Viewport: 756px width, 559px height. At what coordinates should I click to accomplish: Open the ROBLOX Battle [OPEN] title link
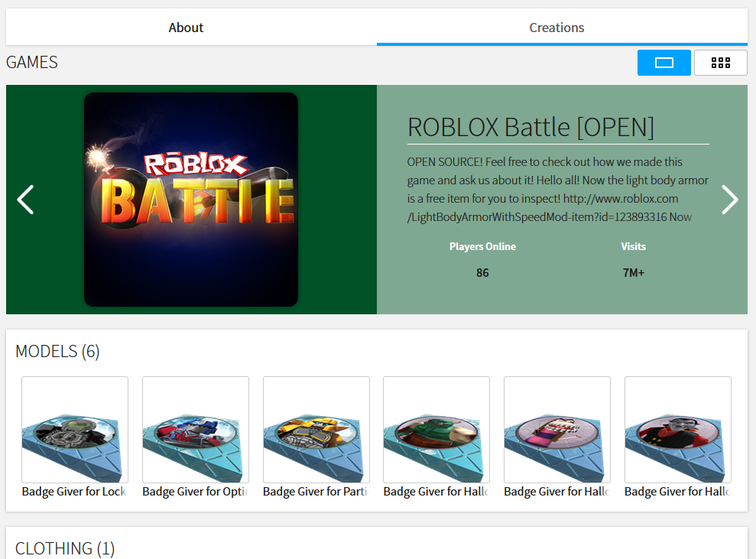click(x=530, y=128)
